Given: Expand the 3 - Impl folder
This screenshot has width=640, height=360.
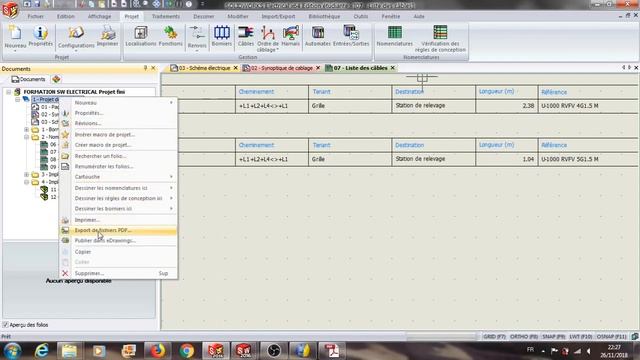Looking at the screenshot, I should [27, 175].
